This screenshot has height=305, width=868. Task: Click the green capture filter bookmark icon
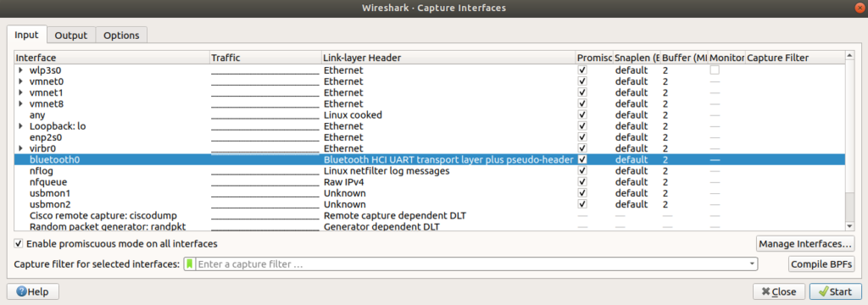point(190,264)
